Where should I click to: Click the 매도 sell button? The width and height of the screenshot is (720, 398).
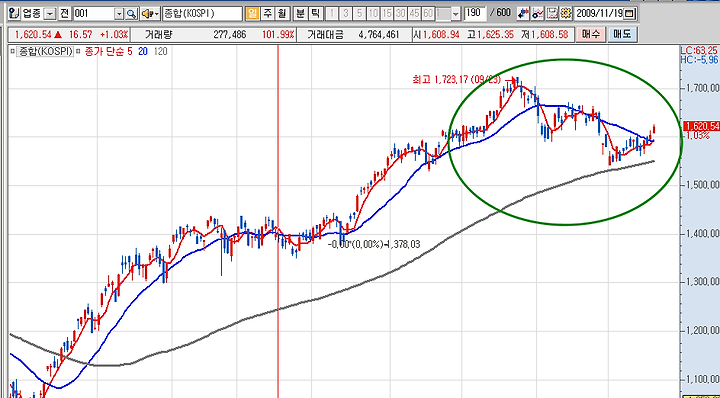pos(622,34)
